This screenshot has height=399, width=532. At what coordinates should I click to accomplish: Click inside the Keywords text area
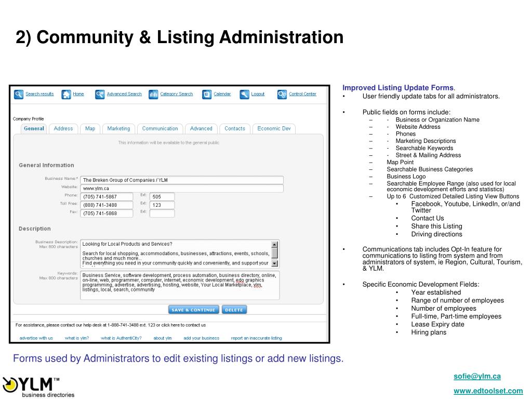(180, 285)
